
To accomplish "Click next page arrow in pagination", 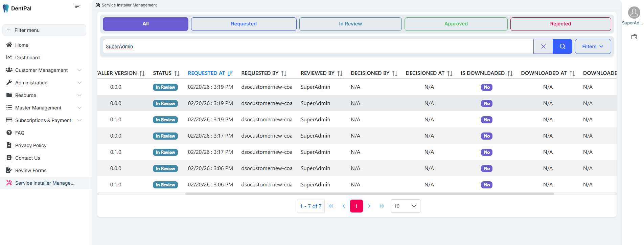I will coord(369,206).
